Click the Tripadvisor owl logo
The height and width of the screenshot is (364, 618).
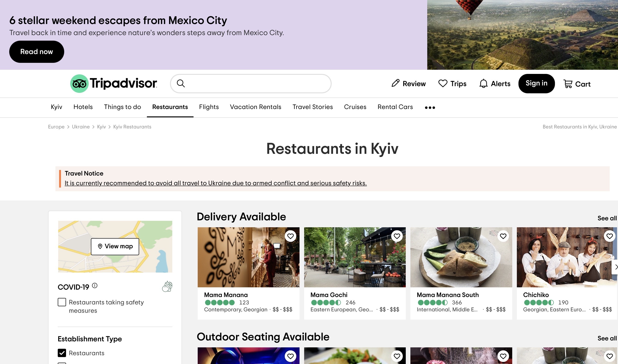[x=79, y=84]
